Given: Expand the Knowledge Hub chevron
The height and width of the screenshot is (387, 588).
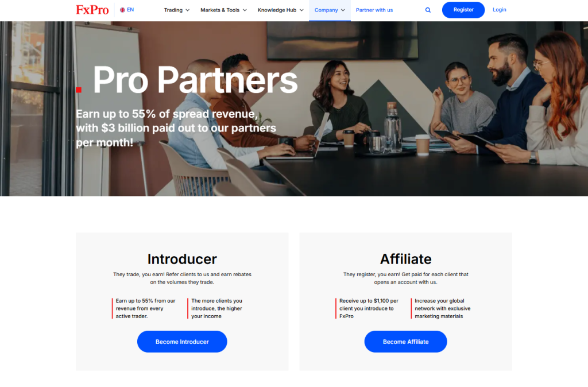Looking at the screenshot, I should tap(301, 10).
